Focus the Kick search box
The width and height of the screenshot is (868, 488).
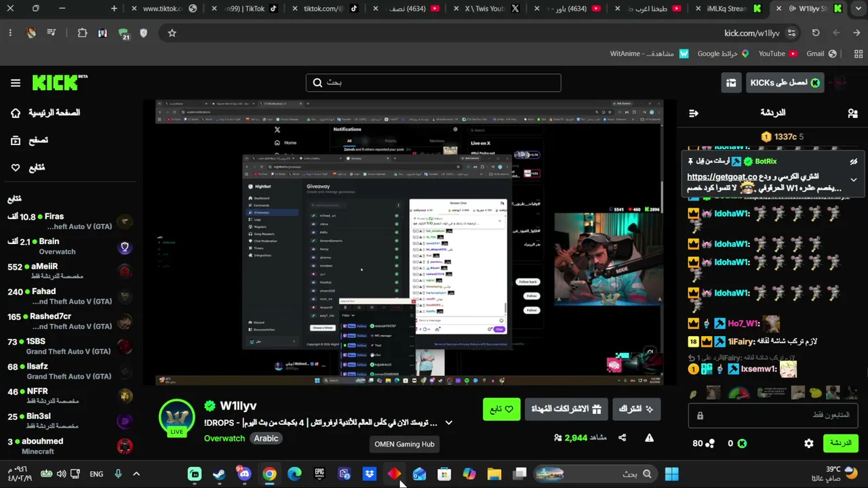pyautogui.click(x=433, y=83)
